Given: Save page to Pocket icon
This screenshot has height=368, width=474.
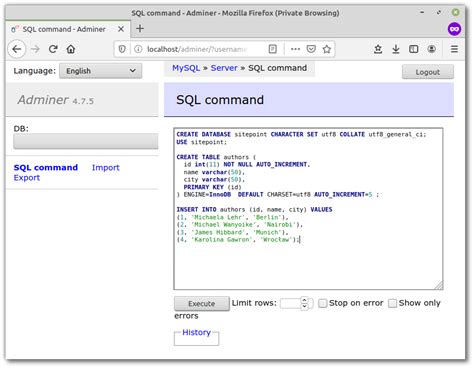Looking at the screenshot, I should point(311,49).
